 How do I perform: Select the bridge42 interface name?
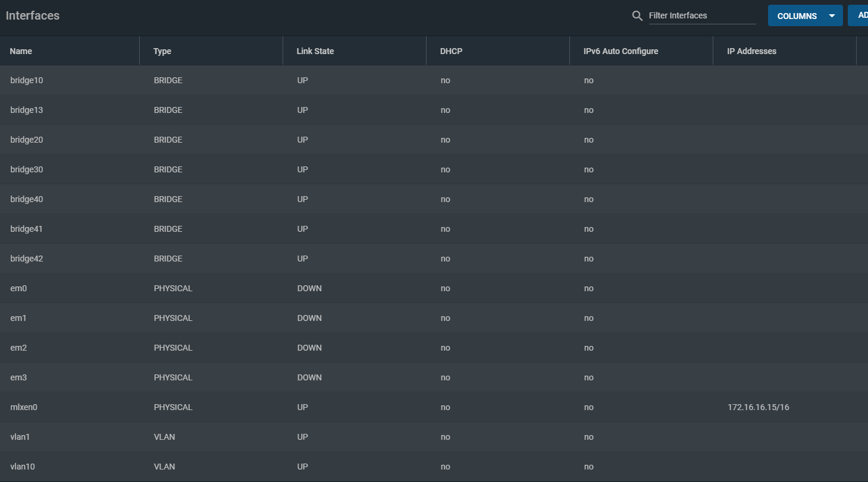tap(27, 259)
